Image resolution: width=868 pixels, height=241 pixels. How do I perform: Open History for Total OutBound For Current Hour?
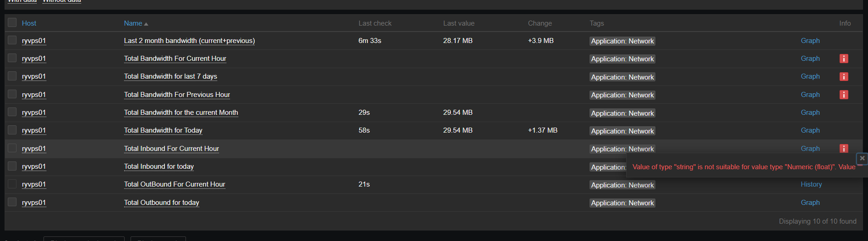pyautogui.click(x=811, y=184)
